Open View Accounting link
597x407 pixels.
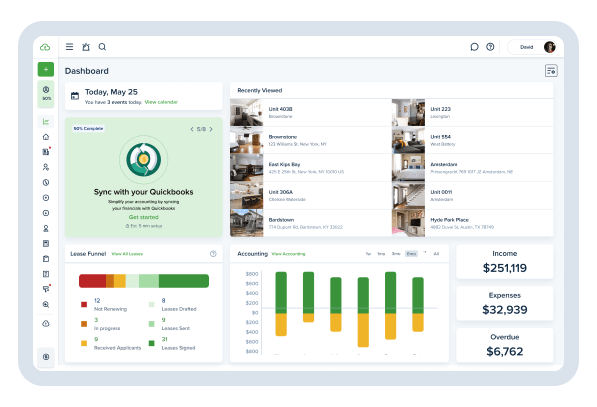pyautogui.click(x=288, y=254)
